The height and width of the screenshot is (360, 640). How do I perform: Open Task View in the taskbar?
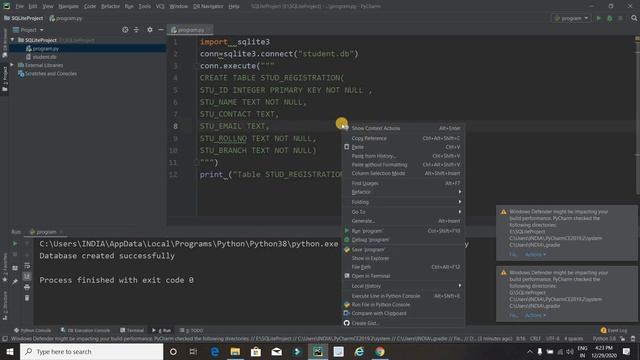(193, 352)
